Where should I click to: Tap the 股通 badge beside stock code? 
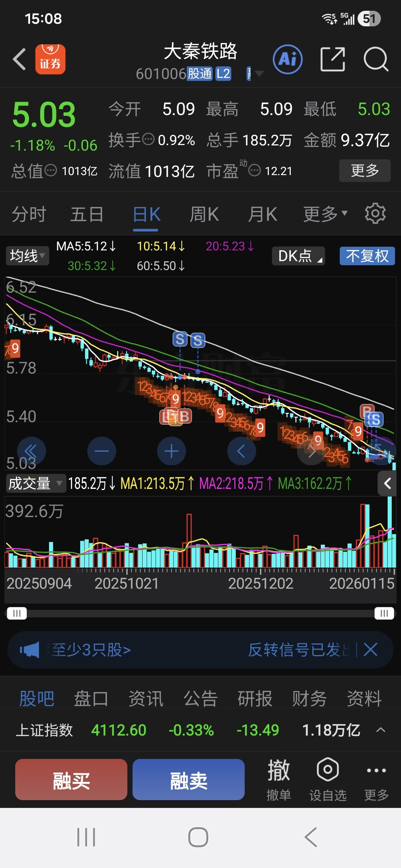200,73
